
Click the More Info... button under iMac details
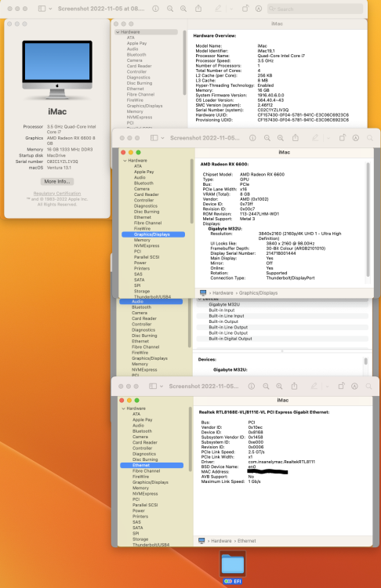click(57, 182)
